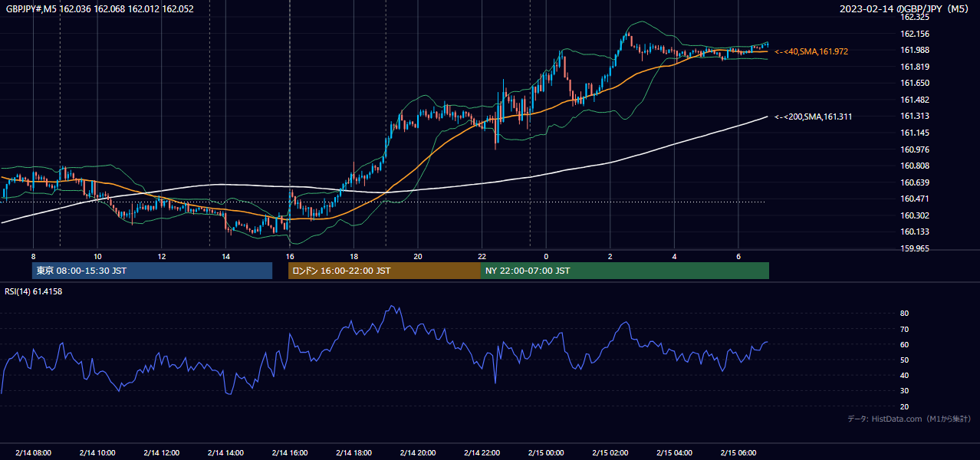980x460 pixels.
Task: Click hour label 6 under price chart
Action: pyautogui.click(x=738, y=256)
